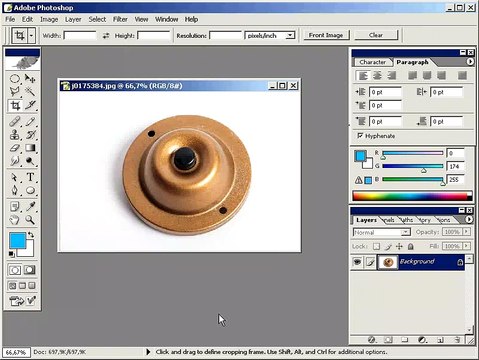Switch to Standard screen mode
Image resolution: width=479 pixels, height=360 pixels.
12,286
